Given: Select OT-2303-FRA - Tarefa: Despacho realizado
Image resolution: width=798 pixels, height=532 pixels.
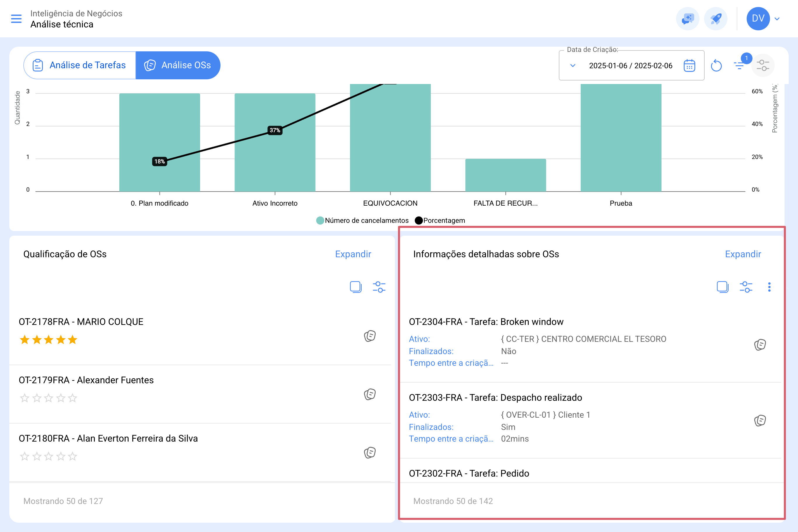Looking at the screenshot, I should click(590, 421).
